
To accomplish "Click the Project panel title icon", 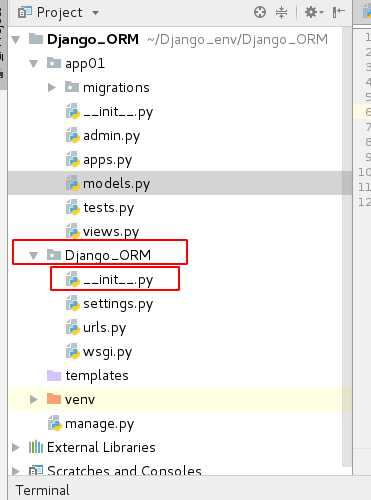I will 24,13.
